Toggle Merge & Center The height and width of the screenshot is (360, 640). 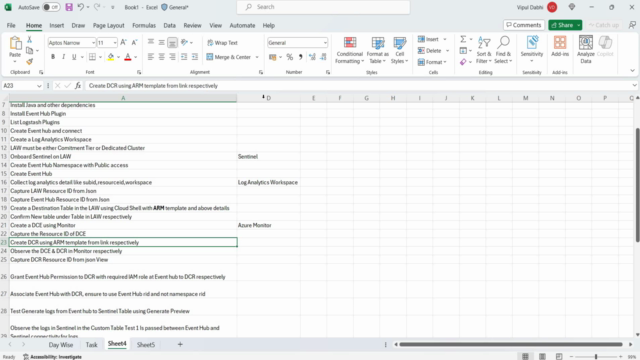click(229, 57)
